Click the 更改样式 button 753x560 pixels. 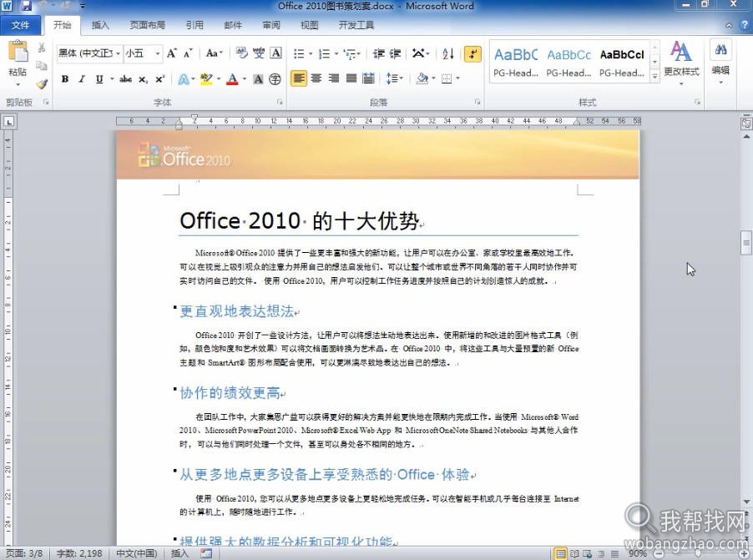(681, 63)
